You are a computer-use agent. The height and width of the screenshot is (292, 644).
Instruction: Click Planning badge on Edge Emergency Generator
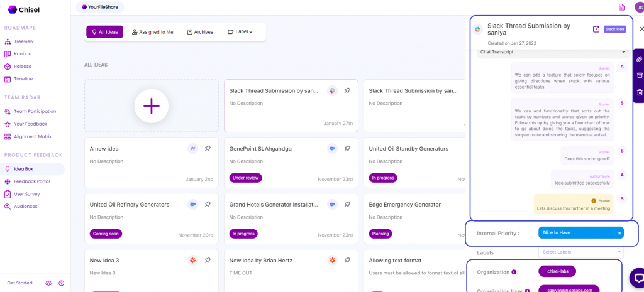(x=380, y=234)
